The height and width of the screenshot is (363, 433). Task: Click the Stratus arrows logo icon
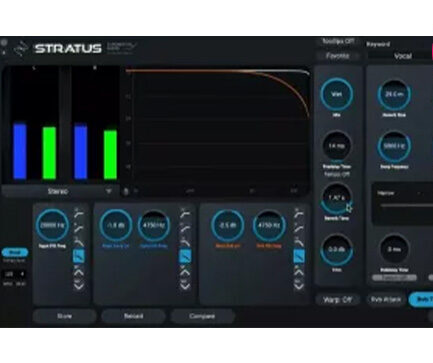point(22,49)
